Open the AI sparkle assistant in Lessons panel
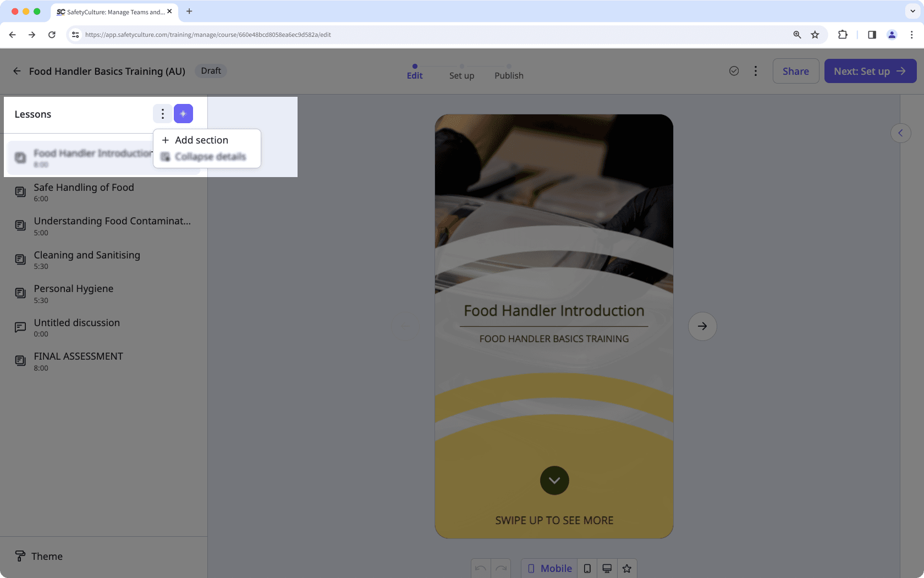Image resolution: width=924 pixels, height=578 pixels. 183,113
